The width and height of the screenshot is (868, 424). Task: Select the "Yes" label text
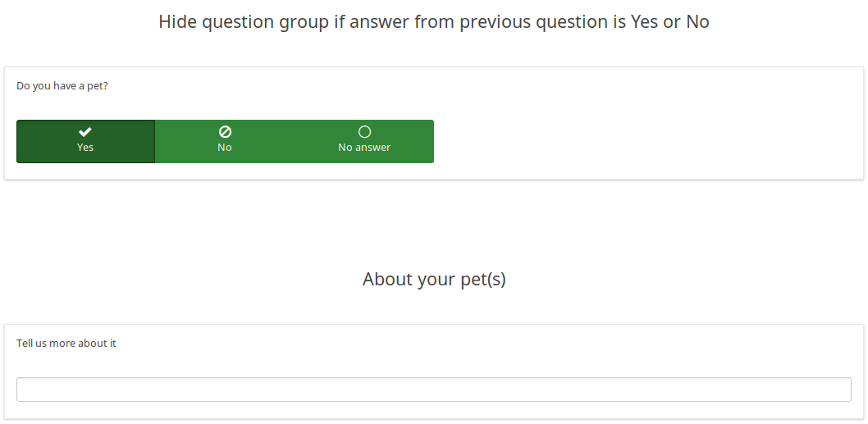coord(85,148)
